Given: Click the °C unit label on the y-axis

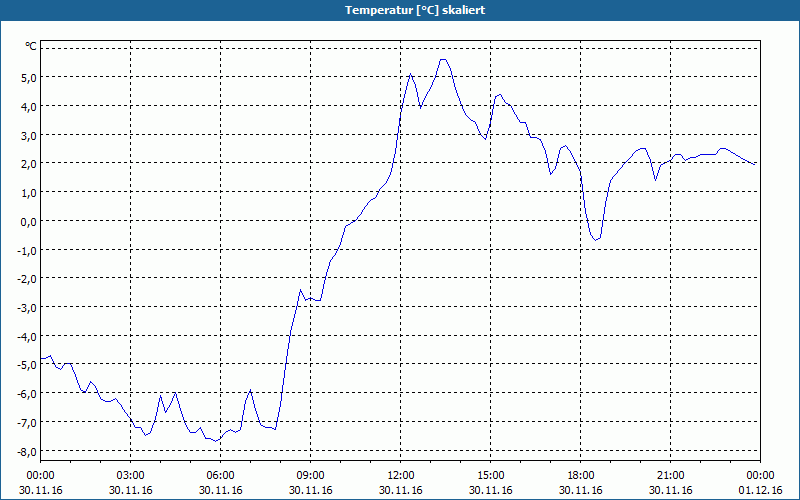Looking at the screenshot, I should [x=31, y=46].
